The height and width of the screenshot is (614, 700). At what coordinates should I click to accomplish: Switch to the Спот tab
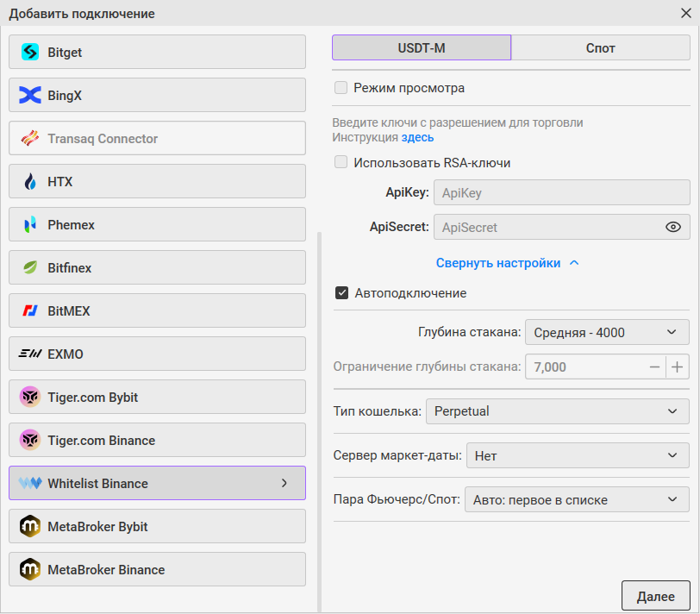coord(600,48)
